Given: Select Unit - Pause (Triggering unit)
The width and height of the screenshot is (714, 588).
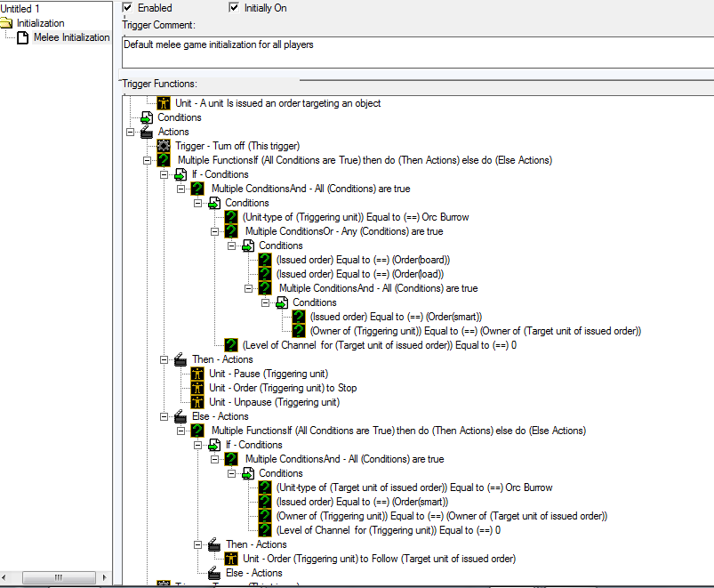Looking at the screenshot, I should (269, 374).
